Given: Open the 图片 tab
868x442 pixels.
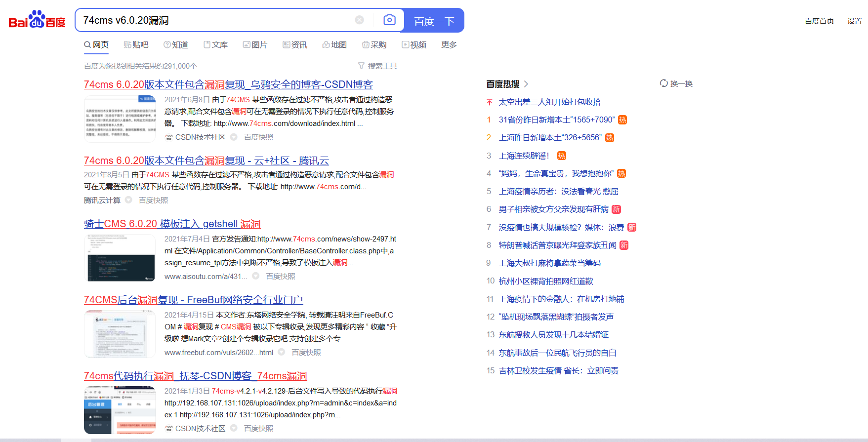Looking at the screenshot, I should [255, 45].
